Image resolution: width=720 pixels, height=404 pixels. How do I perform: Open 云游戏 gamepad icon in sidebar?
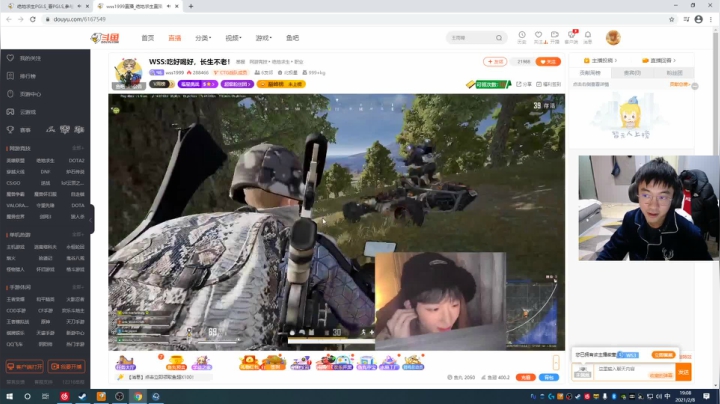click(10, 112)
